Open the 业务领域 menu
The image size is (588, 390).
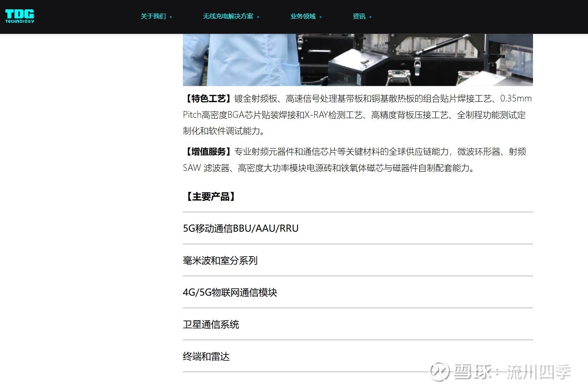pos(303,16)
